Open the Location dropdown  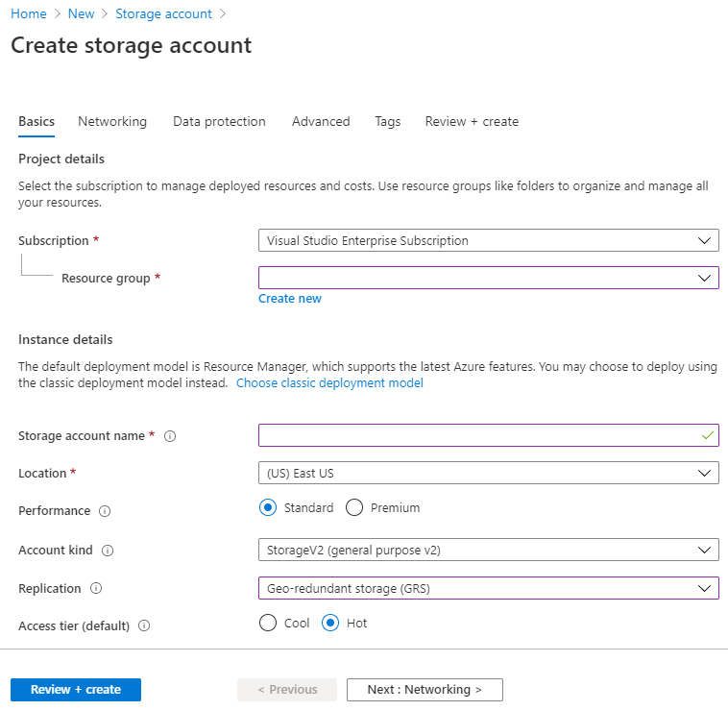point(488,473)
